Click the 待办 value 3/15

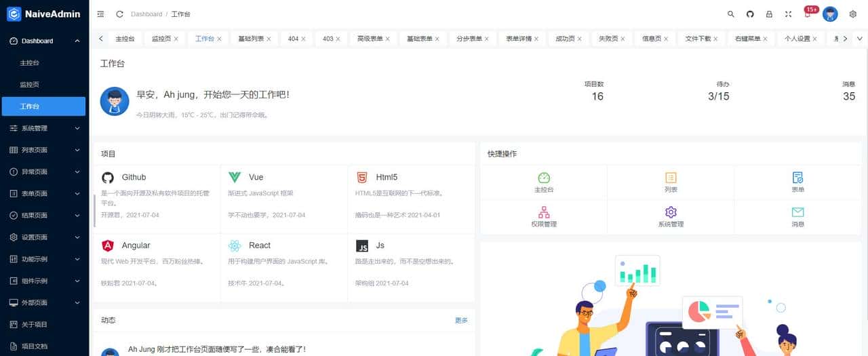pyautogui.click(x=719, y=96)
